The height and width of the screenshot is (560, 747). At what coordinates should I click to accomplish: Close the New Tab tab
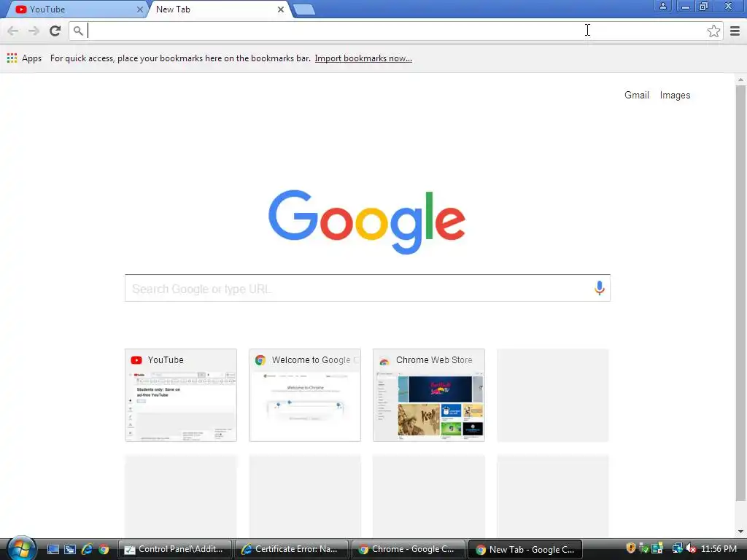tap(281, 9)
